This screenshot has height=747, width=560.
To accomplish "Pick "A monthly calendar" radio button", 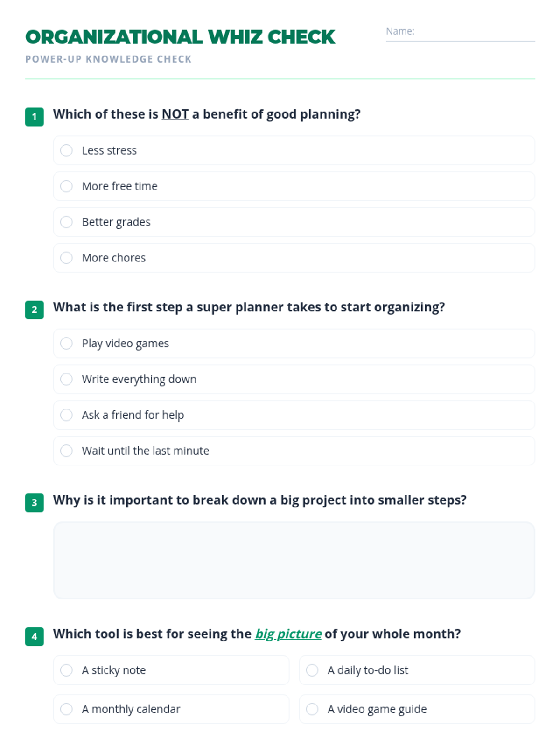I will point(67,709).
